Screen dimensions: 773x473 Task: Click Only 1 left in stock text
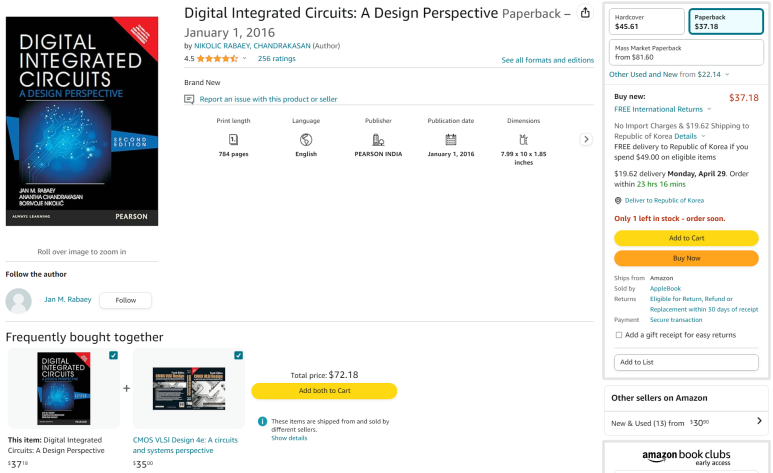tap(669, 218)
